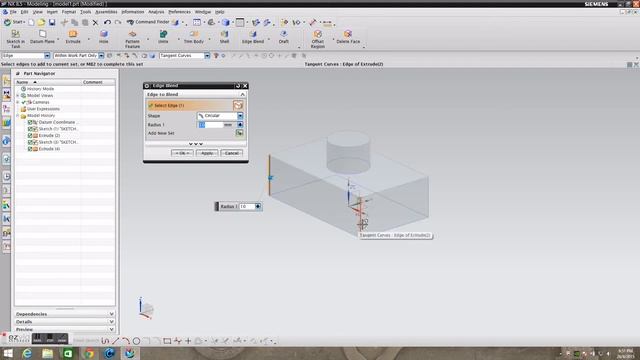Select History Mode in Part Navigator
This screenshot has width=640, height=360.
40,89
